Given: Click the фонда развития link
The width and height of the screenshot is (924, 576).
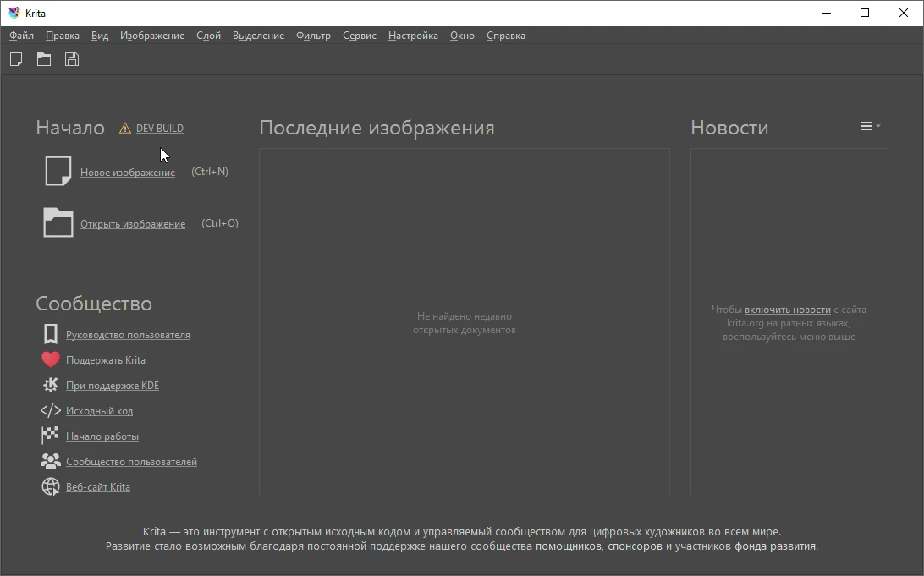Looking at the screenshot, I should pyautogui.click(x=775, y=546).
